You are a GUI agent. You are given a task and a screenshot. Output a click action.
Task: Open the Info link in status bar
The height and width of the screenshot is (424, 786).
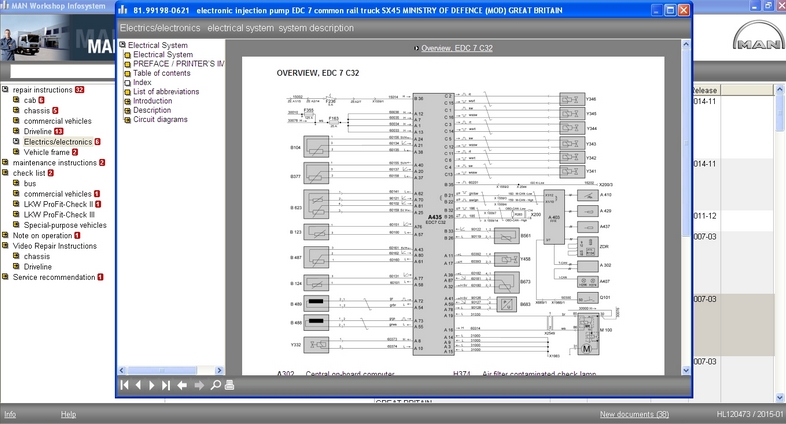pos(10,414)
